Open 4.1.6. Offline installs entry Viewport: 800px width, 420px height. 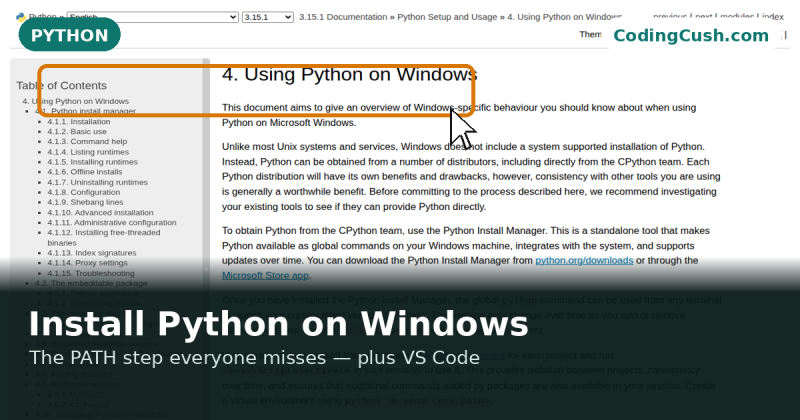(x=85, y=172)
